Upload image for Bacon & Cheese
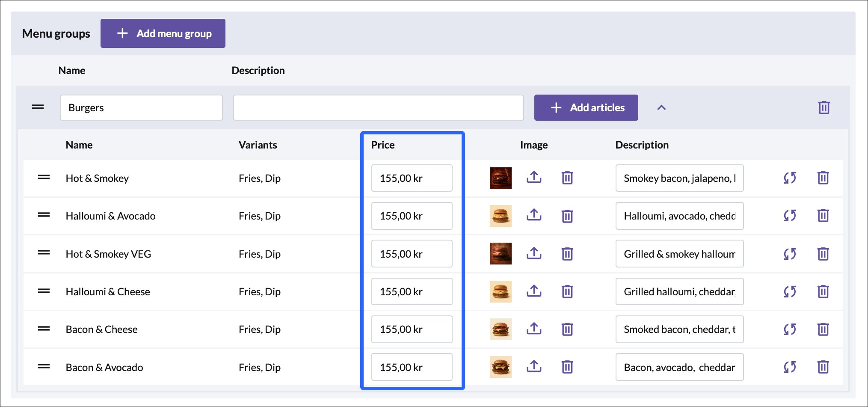Viewport: 868px width, 407px height. point(533,329)
